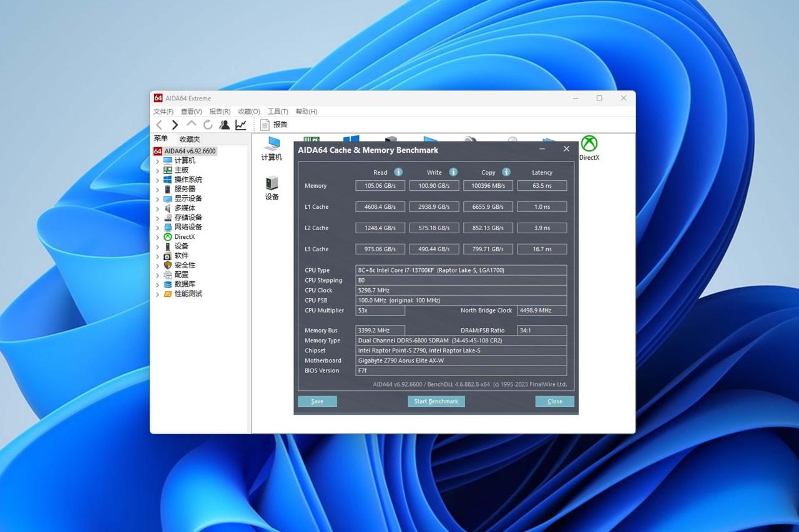Click the line chart toolbar icon
Image resolution: width=799 pixels, height=532 pixels.
pos(240,125)
